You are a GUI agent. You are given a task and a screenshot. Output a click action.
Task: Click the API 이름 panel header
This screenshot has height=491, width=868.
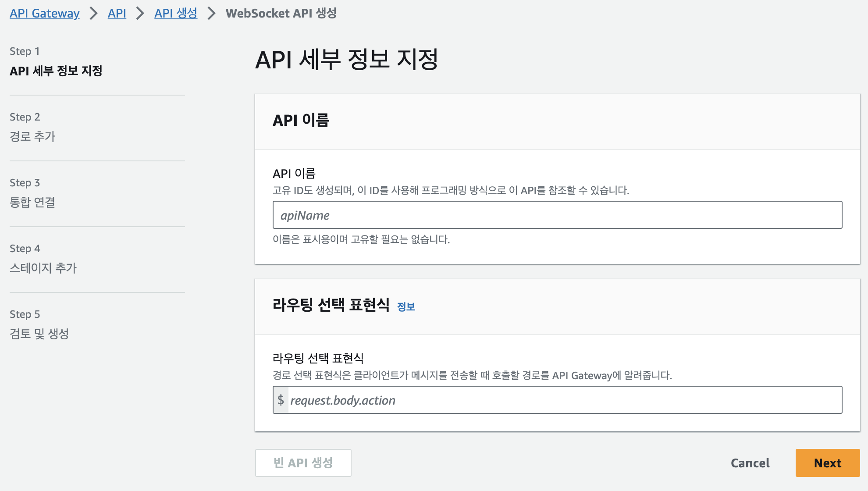click(301, 120)
